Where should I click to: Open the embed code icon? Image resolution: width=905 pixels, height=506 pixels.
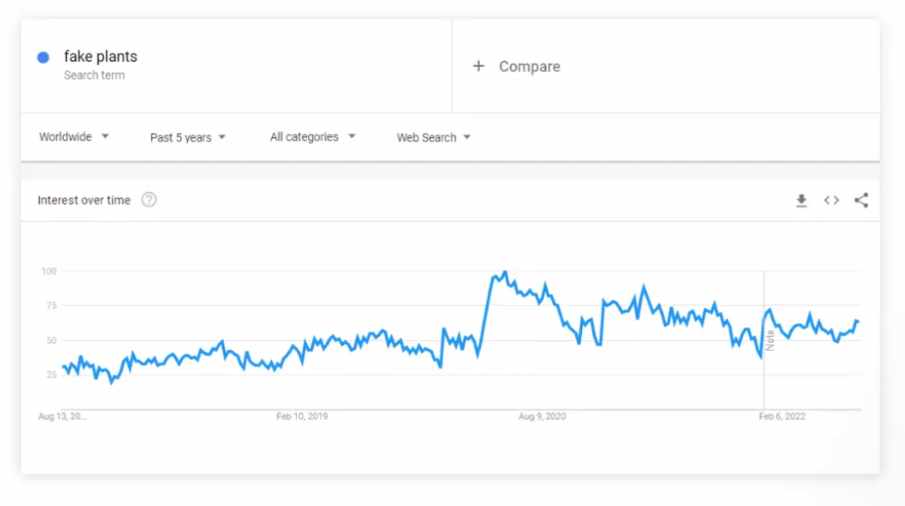(831, 200)
